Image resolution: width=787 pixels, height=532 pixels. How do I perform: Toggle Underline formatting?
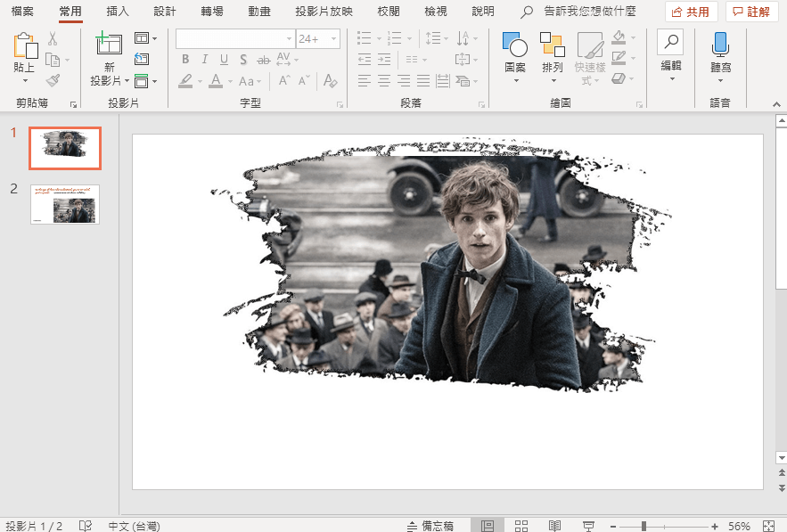(224, 59)
